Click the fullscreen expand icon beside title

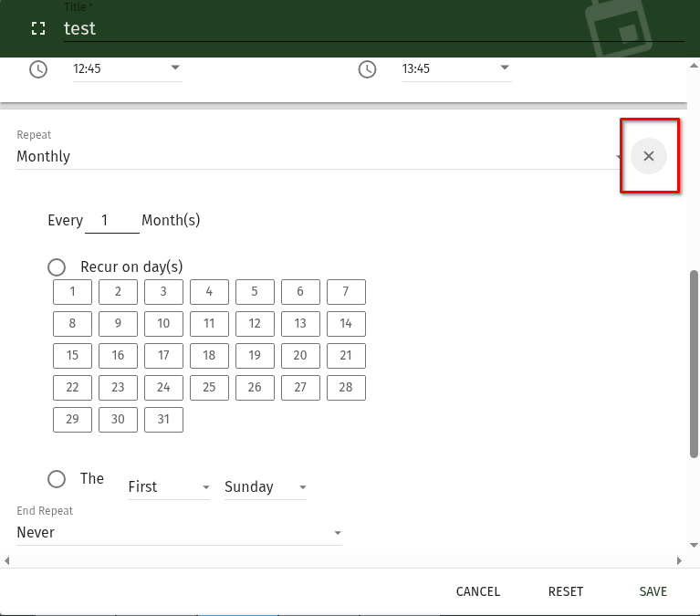[x=38, y=28]
